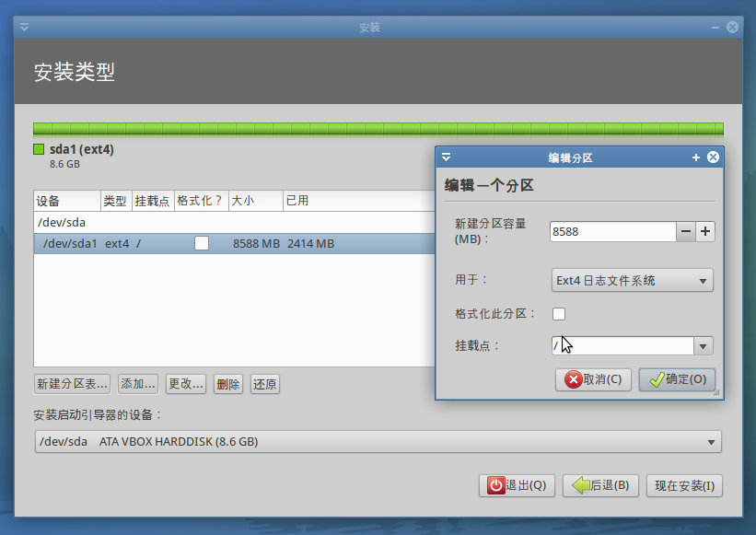Open the 编辑分区 dialog window menu icon
Image resolution: width=756 pixels, height=535 pixels.
(446, 157)
